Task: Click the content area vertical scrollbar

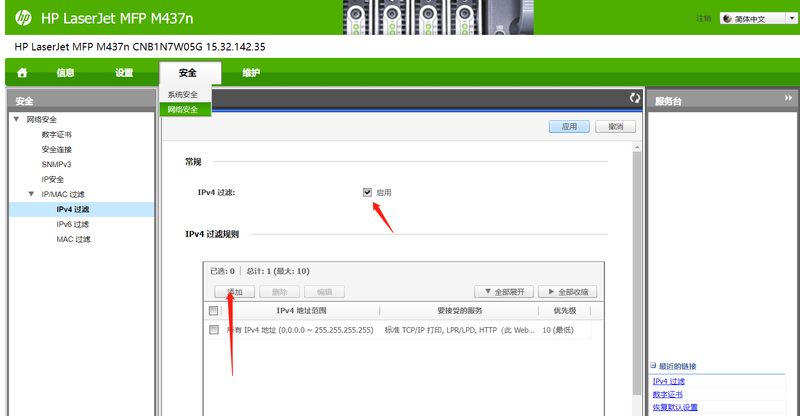Action: (x=637, y=273)
